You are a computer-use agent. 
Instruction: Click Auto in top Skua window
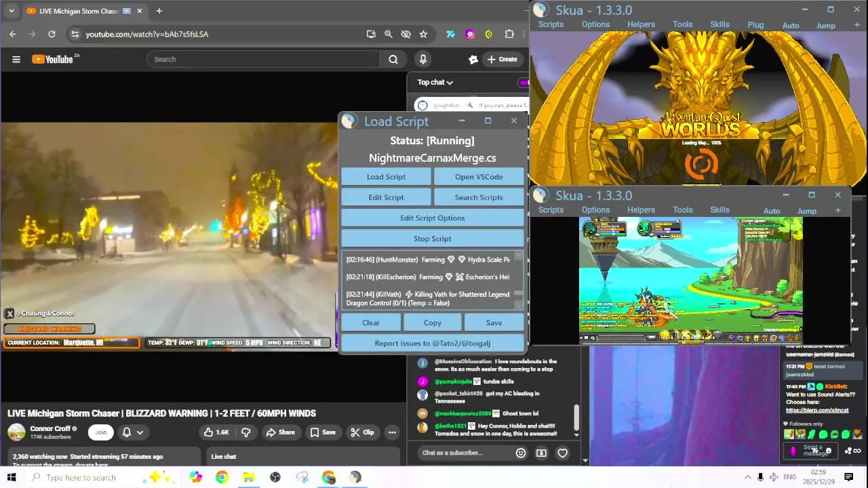coord(791,26)
